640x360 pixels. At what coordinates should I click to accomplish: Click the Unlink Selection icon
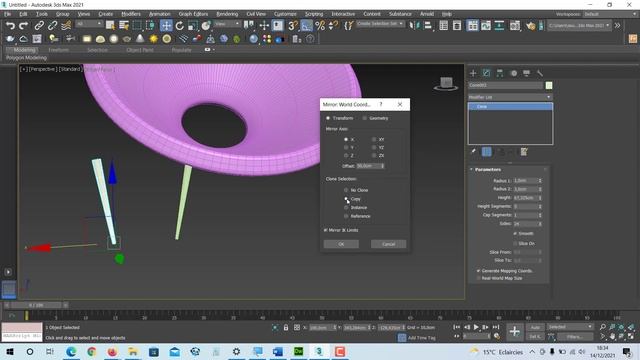(x=52, y=26)
